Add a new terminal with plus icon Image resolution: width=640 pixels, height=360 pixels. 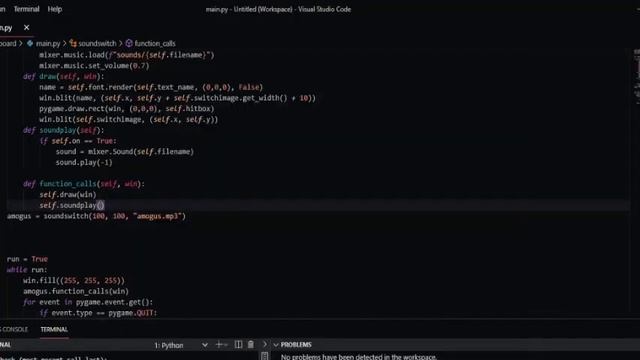tap(219, 345)
